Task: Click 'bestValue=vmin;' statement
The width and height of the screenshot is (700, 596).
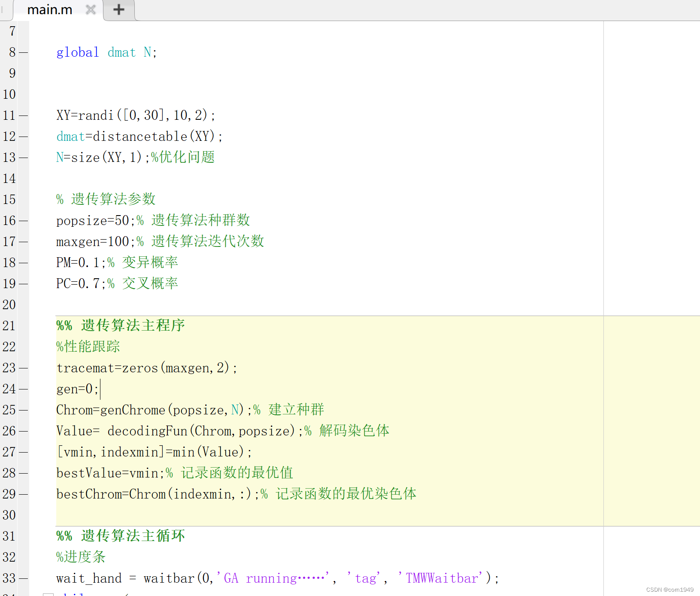Action: 110,473
